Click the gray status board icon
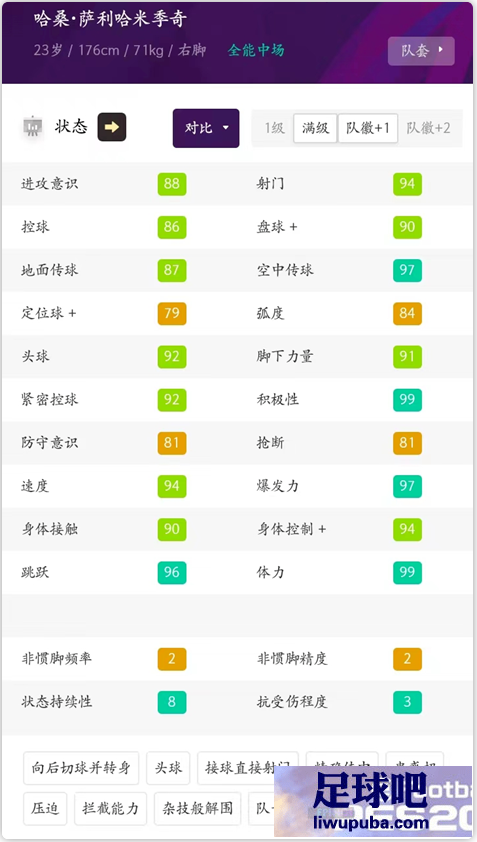Image resolution: width=477 pixels, height=842 pixels. [33, 127]
